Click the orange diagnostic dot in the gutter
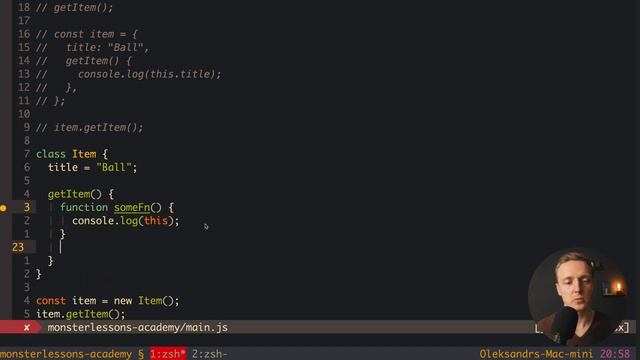640x360 pixels. click(x=3, y=208)
